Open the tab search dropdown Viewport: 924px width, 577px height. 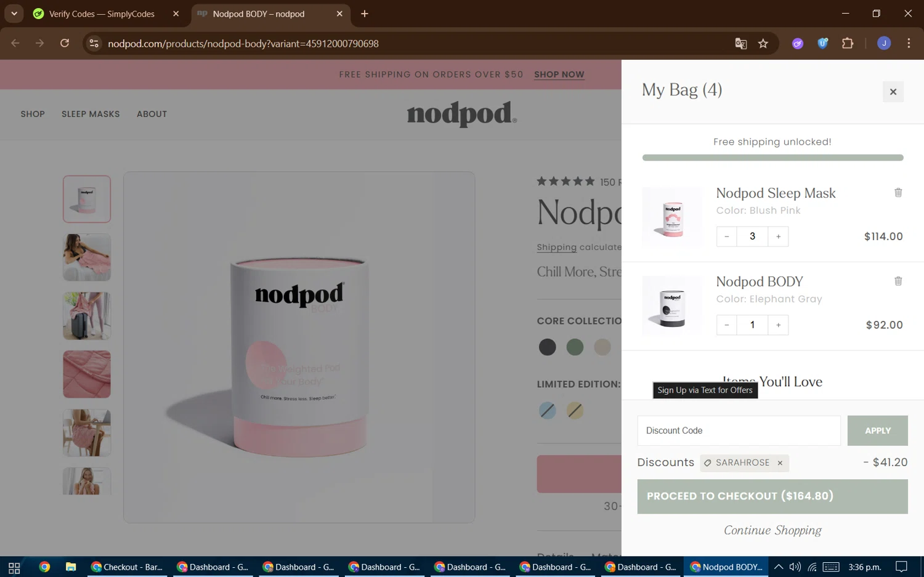tap(14, 14)
